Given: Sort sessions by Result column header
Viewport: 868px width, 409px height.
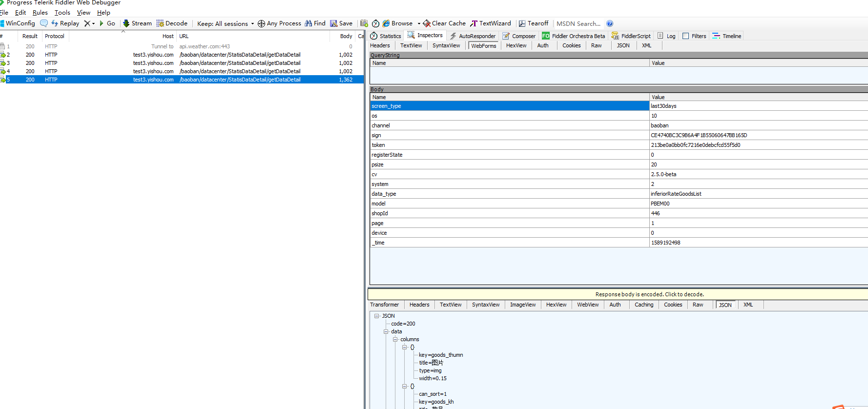Looking at the screenshot, I should 30,36.
